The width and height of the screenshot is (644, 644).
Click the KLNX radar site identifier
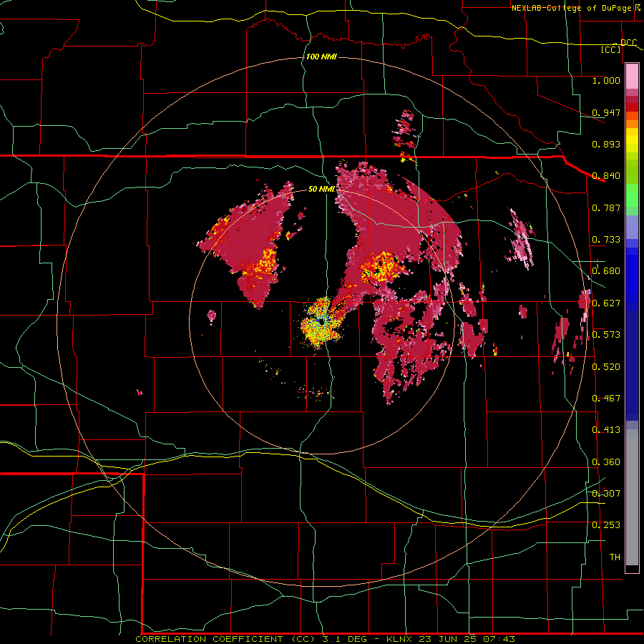401,639
